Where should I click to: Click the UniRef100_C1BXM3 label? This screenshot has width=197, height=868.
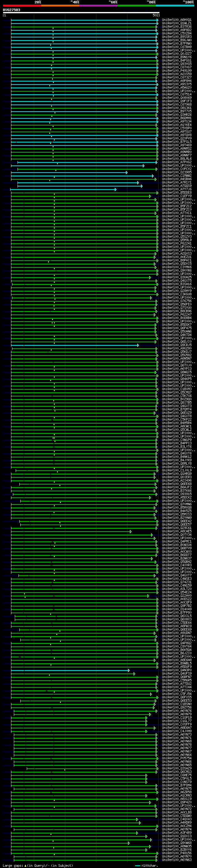tap(177, 389)
